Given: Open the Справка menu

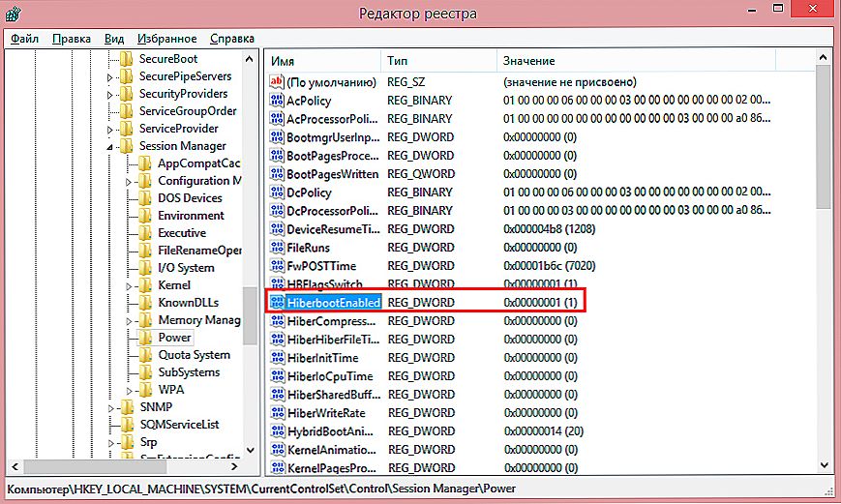Looking at the screenshot, I should [x=231, y=39].
